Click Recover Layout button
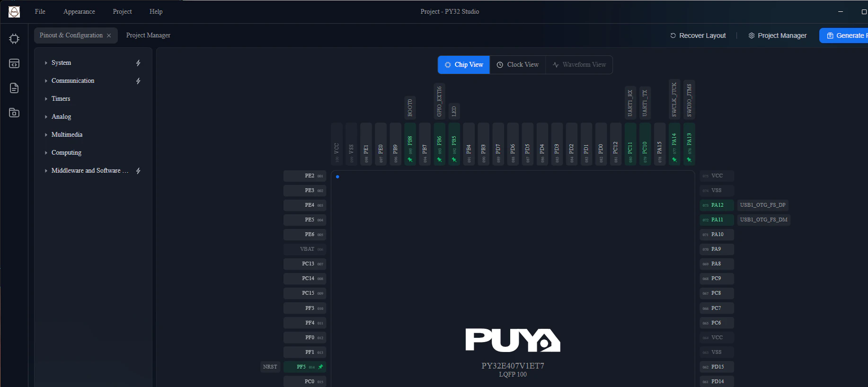The image size is (868, 387). [698, 35]
